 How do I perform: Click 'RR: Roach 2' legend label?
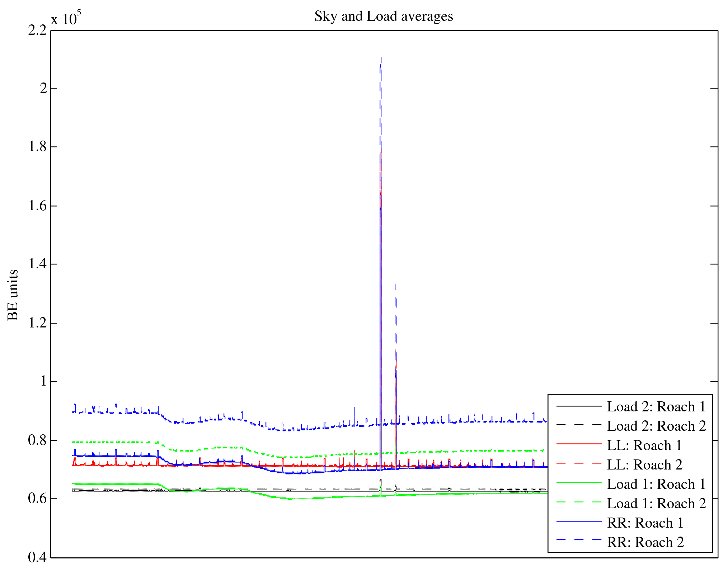(645, 542)
